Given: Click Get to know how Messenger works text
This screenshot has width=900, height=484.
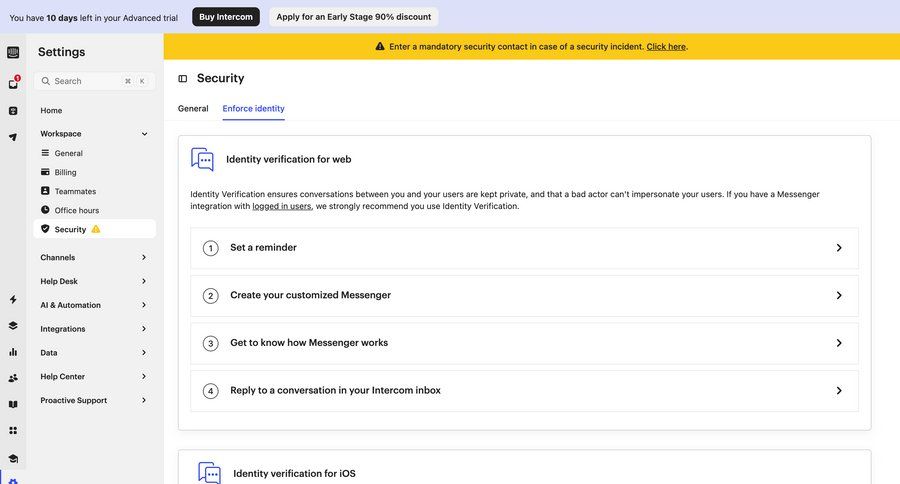Looking at the screenshot, I should [x=309, y=343].
